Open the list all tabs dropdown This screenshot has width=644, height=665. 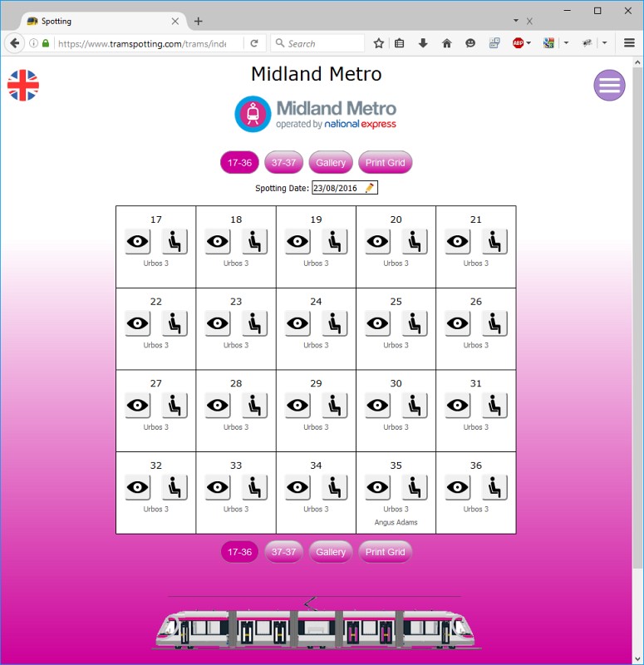tap(516, 20)
